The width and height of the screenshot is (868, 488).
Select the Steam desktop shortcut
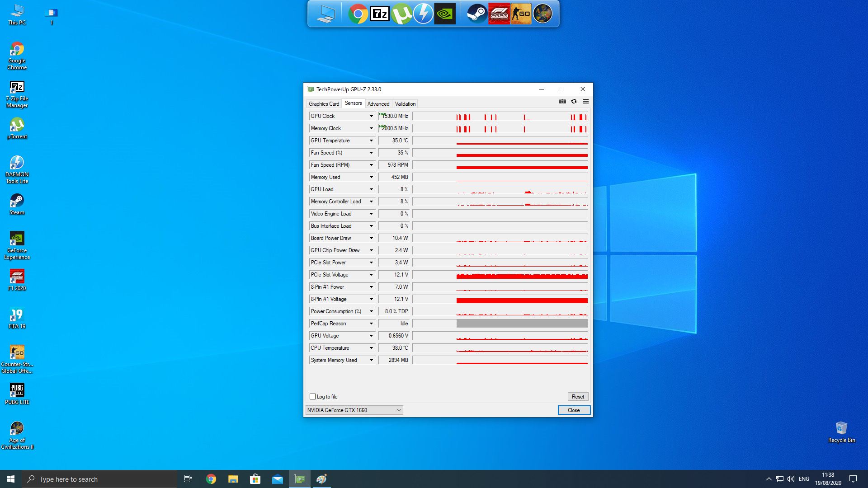pos(17,204)
